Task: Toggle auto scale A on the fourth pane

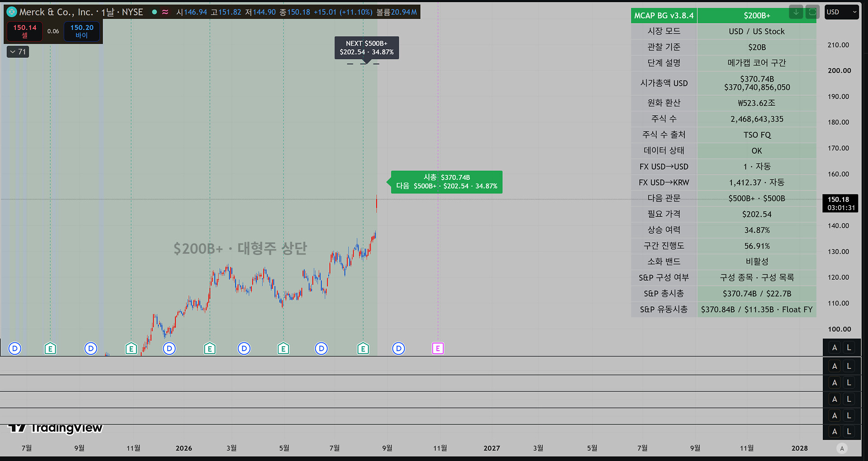Action: 835,399
